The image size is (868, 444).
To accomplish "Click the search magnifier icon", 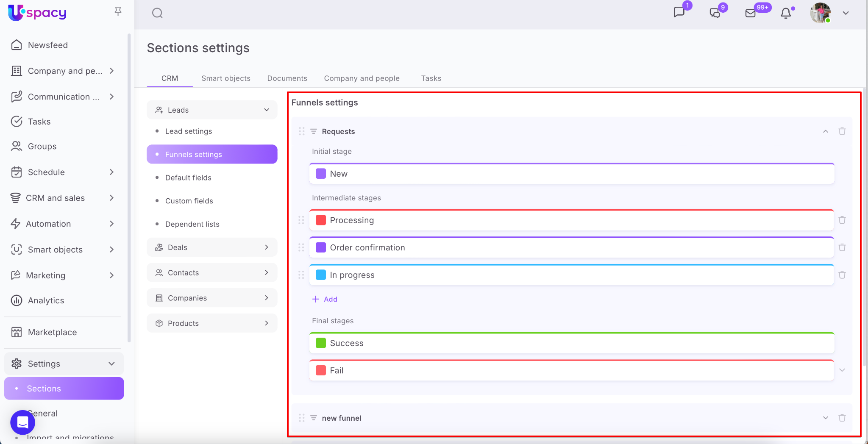I will 157,13.
